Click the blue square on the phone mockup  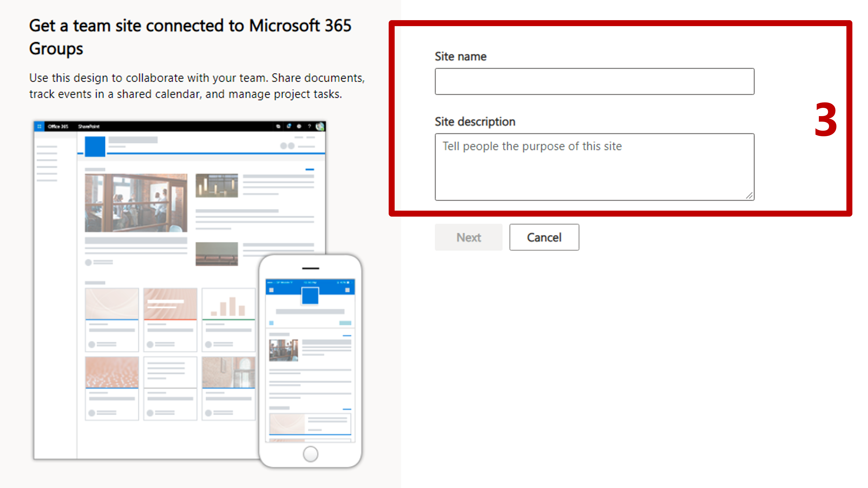310,296
